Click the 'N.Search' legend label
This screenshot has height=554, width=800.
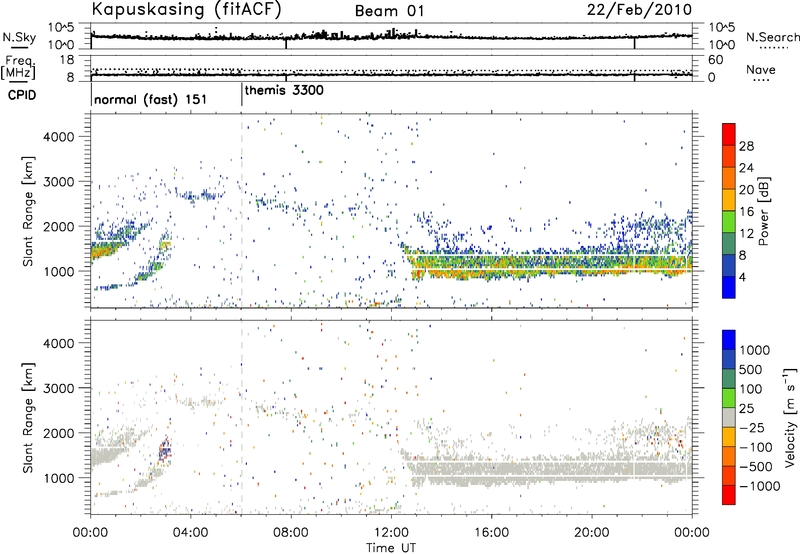click(x=772, y=37)
